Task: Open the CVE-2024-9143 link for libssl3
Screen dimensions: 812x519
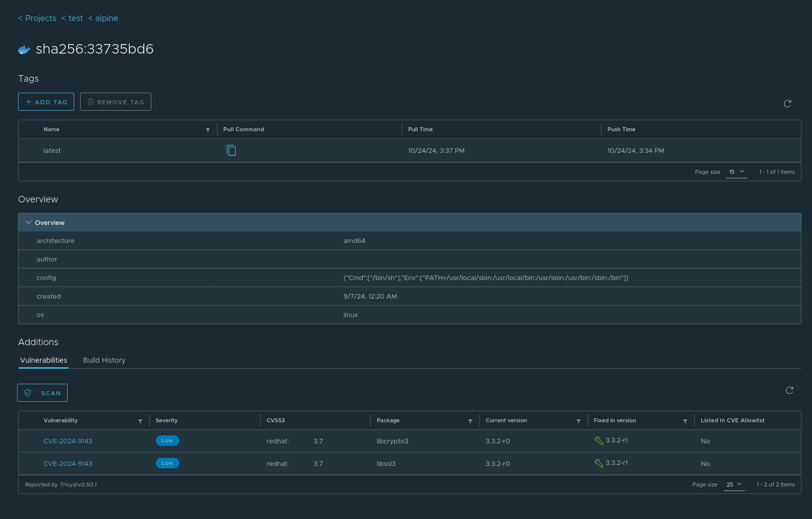Action: [x=68, y=463]
